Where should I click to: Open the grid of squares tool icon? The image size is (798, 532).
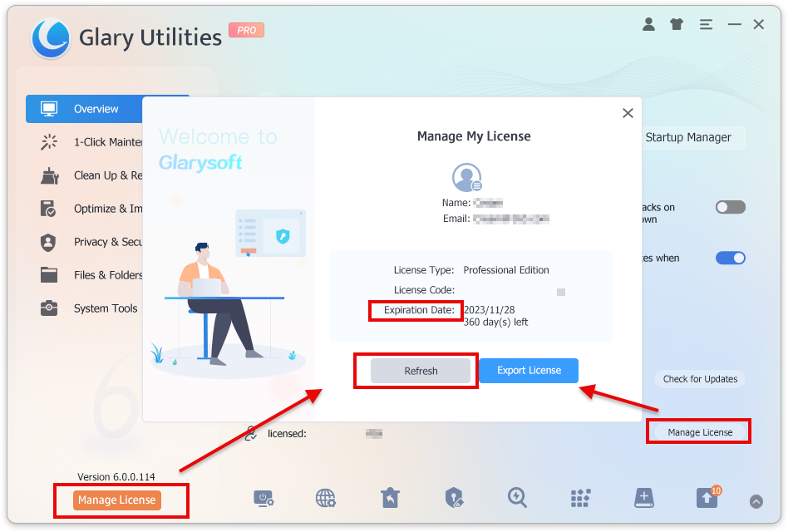click(581, 499)
